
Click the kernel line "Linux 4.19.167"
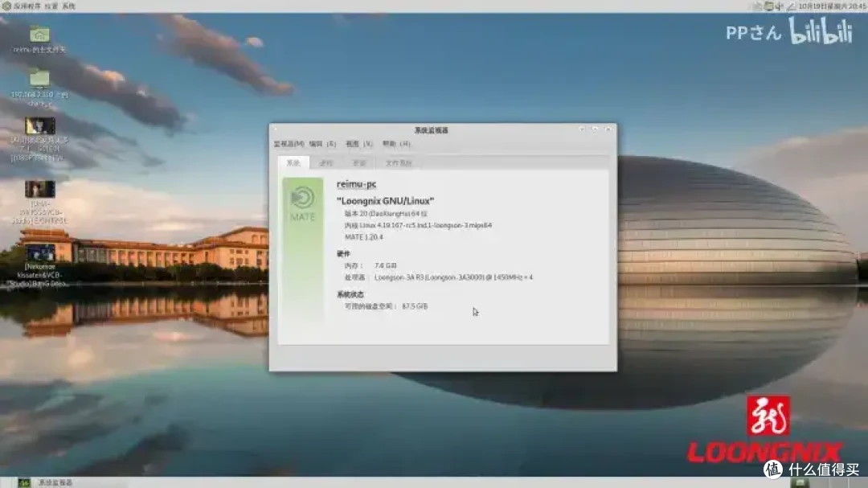418,225
